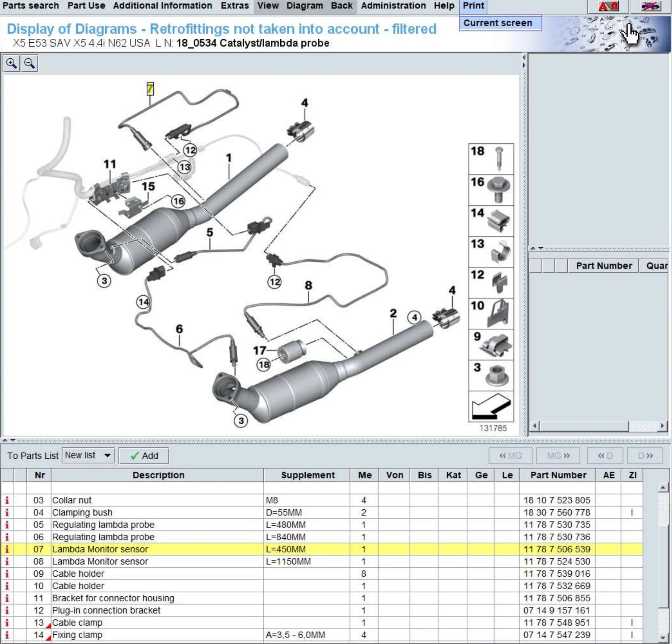
Task: Click info icon for row 06 lambda probe
Action: [x=7, y=537]
